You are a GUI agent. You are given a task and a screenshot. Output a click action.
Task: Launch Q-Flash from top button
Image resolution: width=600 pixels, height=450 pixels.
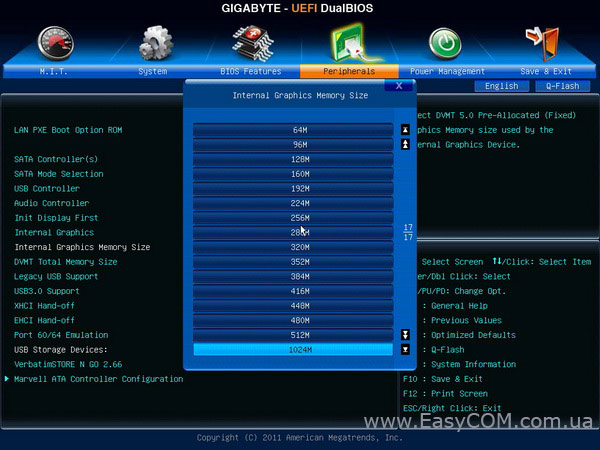pyautogui.click(x=562, y=86)
